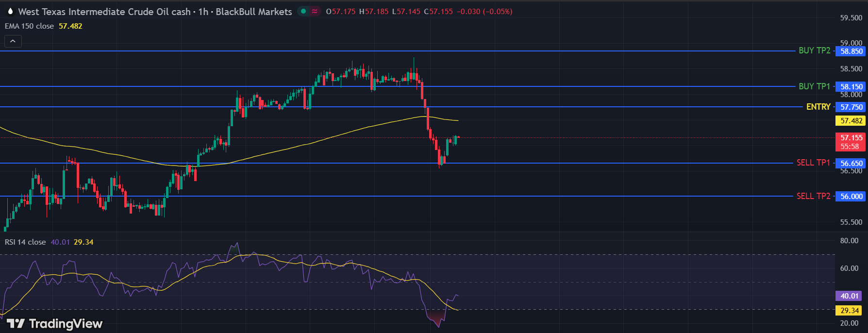Select the yellow ENTRY line label
This screenshot has height=333, width=868.
click(818, 107)
